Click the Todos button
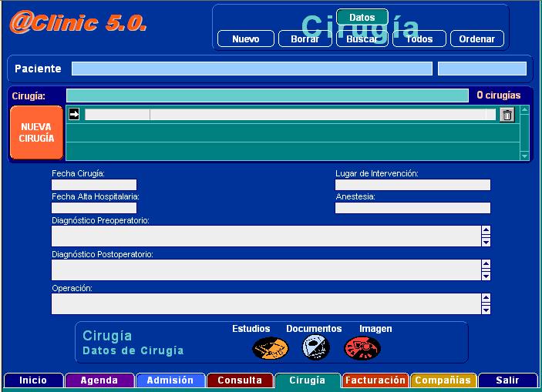Image resolution: width=542 pixels, height=392 pixels. [x=419, y=39]
